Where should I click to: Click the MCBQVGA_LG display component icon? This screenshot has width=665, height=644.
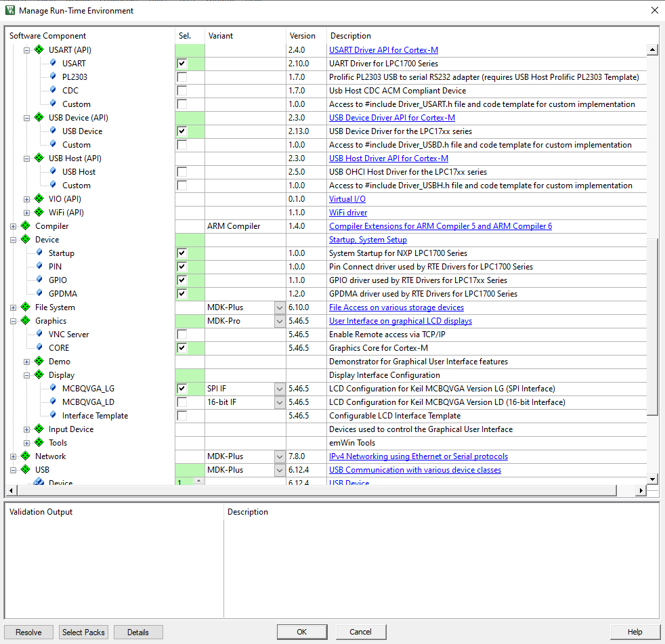pos(51,388)
